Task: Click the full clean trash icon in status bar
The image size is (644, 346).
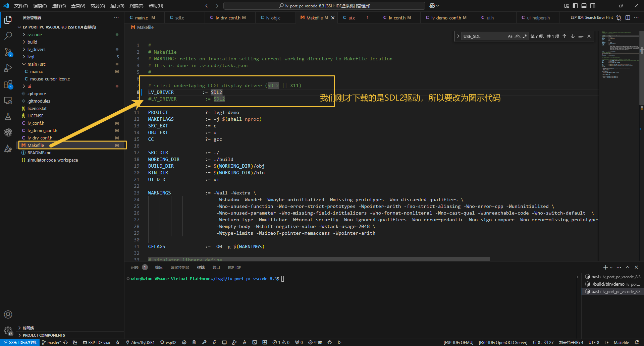Action: (194, 342)
